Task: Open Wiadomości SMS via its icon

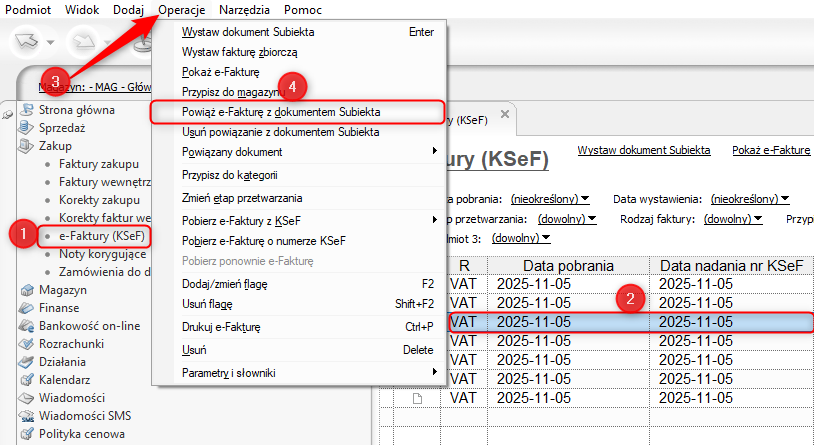Action: tap(27, 416)
